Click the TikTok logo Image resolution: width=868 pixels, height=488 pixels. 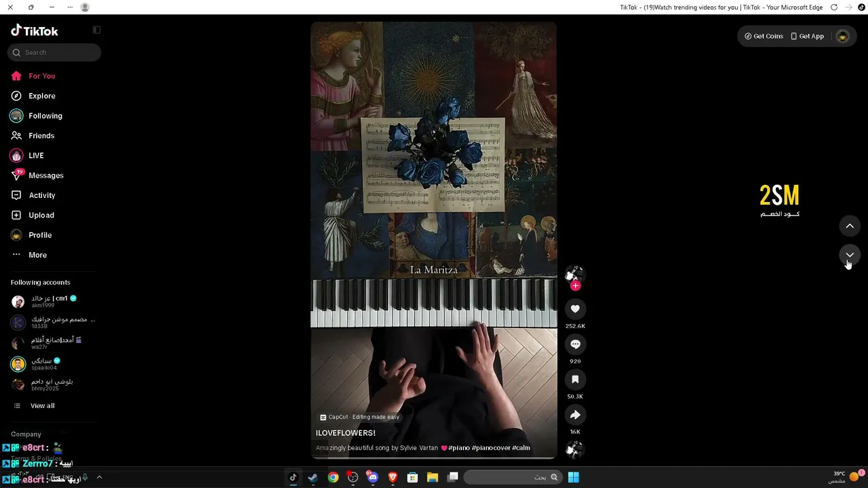pos(35,30)
